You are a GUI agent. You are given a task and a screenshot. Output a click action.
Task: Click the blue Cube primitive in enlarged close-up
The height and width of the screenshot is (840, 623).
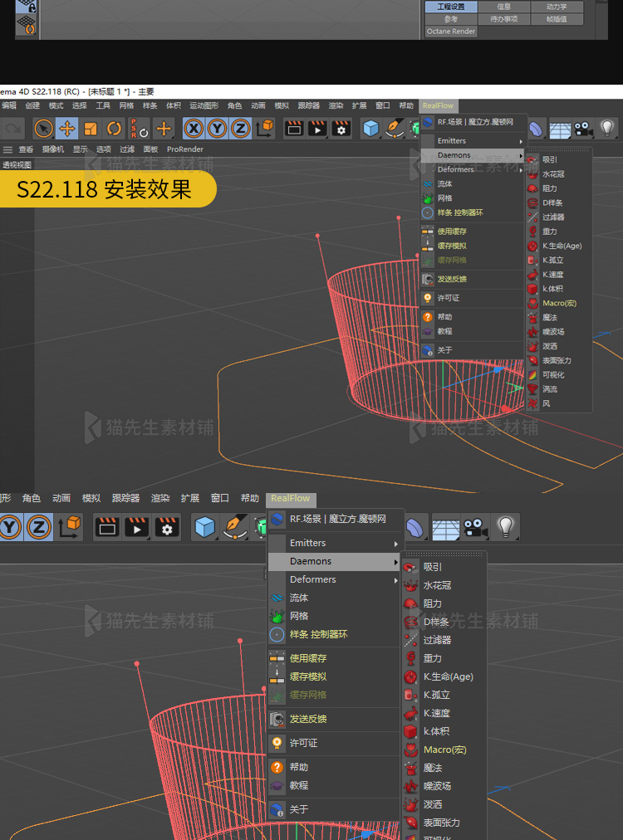(x=205, y=527)
